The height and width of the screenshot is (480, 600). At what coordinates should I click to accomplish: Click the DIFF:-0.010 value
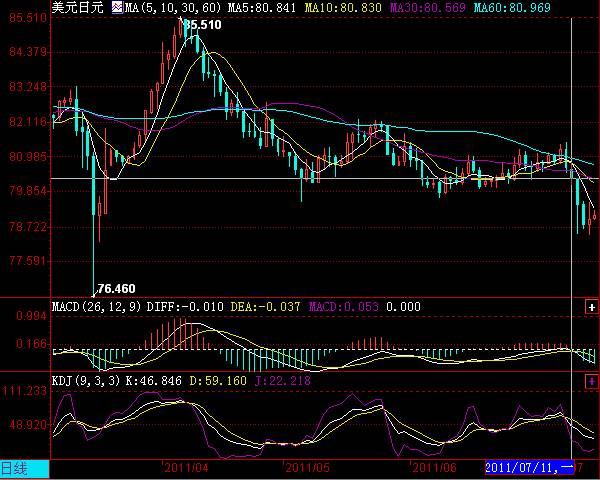click(185, 307)
